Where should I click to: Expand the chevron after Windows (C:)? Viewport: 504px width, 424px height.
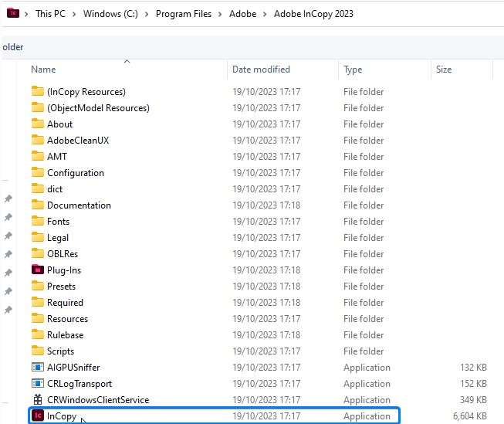click(147, 14)
